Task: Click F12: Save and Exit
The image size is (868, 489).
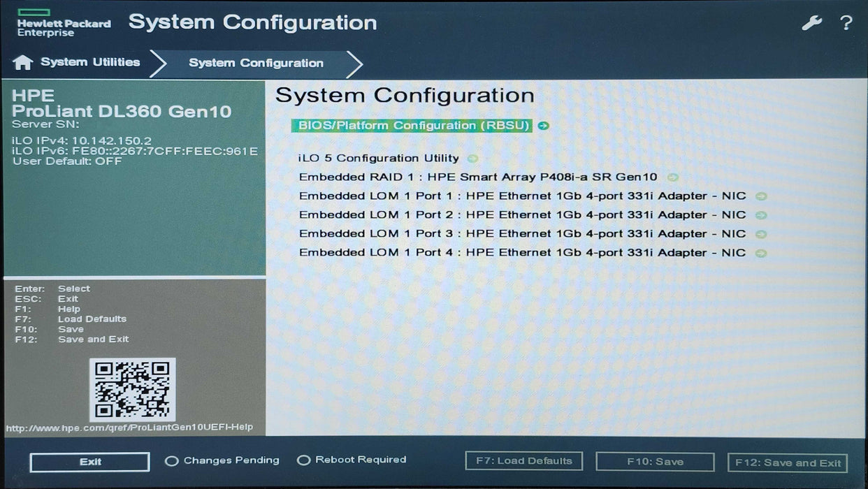Action: click(x=786, y=462)
